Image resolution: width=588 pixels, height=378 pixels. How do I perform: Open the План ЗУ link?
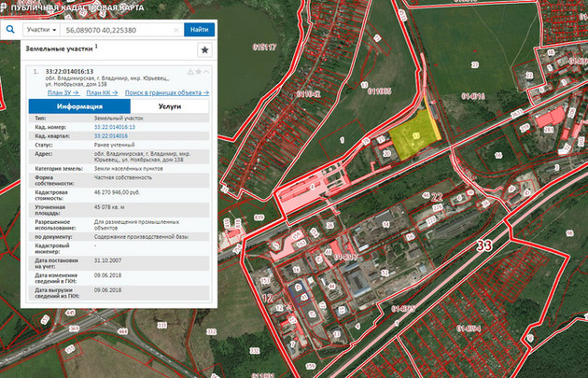click(63, 93)
